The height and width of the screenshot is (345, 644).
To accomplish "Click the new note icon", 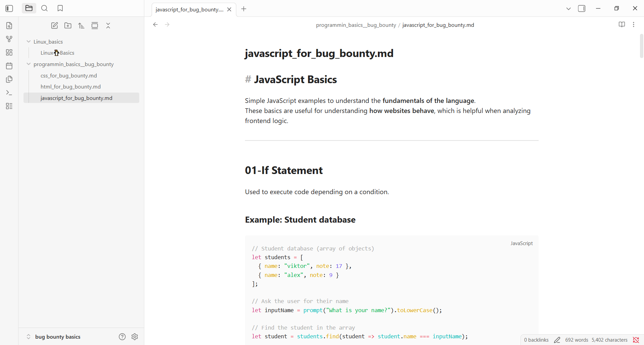I will pos(54,25).
